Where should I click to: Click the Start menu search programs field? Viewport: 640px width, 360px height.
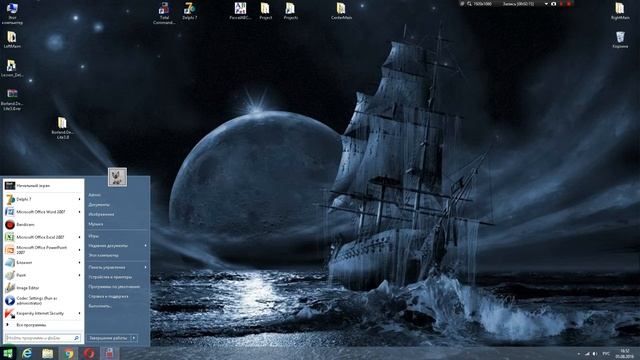click(42, 338)
